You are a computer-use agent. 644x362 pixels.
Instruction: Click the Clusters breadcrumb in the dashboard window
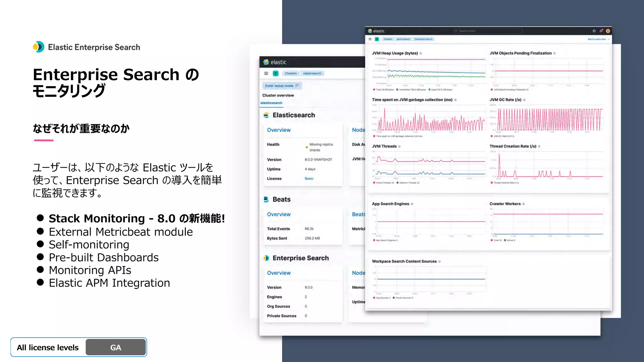388,39
